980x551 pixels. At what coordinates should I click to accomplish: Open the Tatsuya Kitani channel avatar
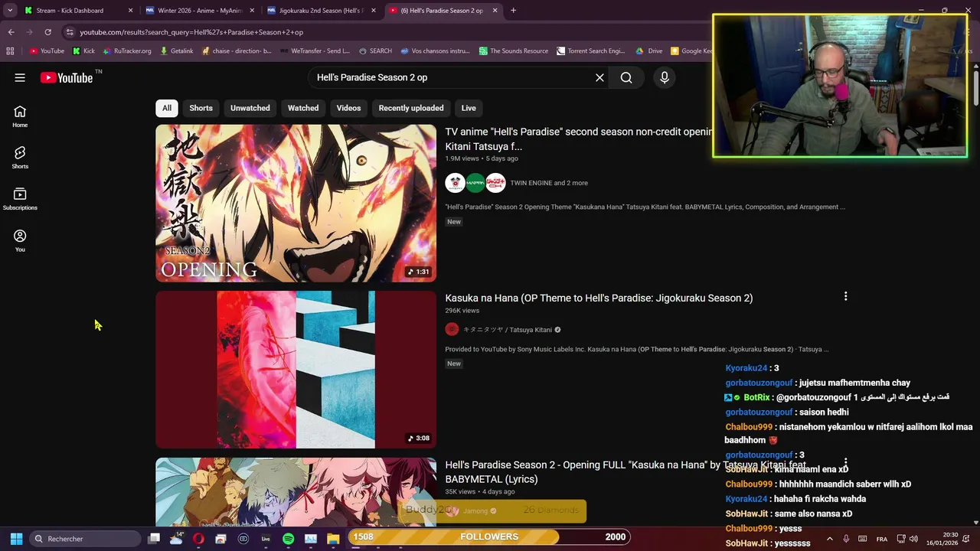coord(452,330)
